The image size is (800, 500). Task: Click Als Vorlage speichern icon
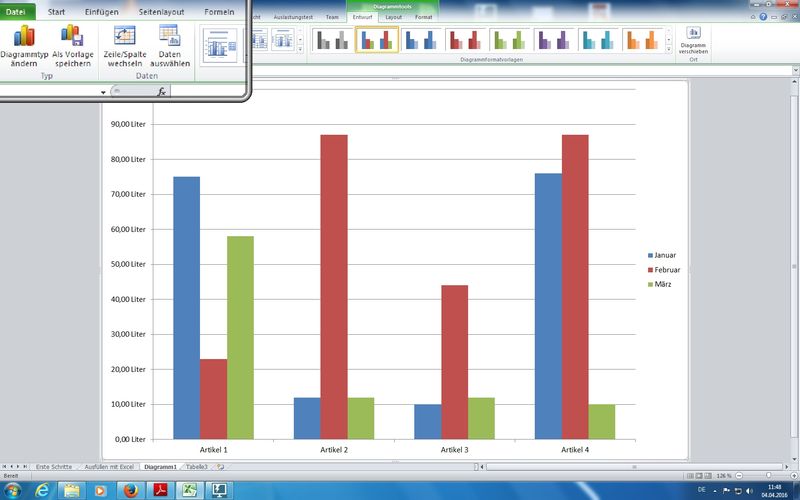click(72, 36)
